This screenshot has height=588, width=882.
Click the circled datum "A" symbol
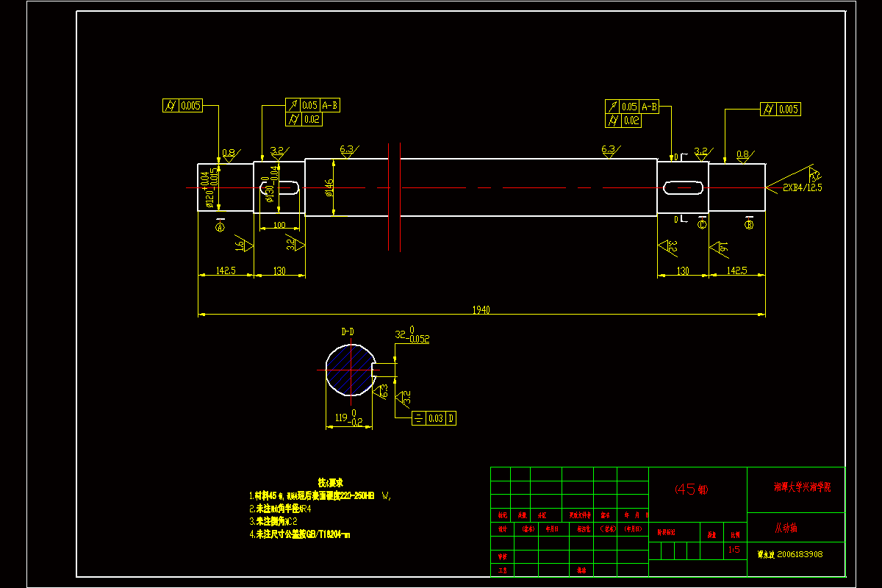point(219,227)
